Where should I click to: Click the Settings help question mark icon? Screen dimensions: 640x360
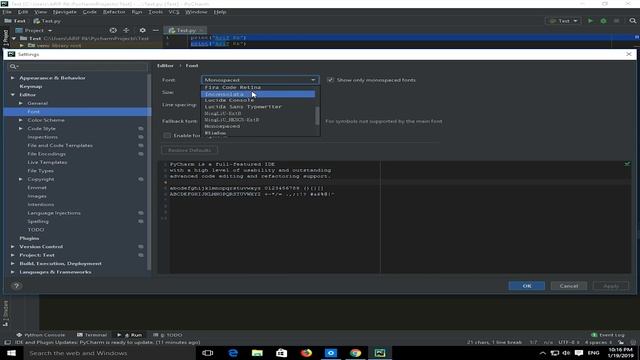click(x=16, y=286)
